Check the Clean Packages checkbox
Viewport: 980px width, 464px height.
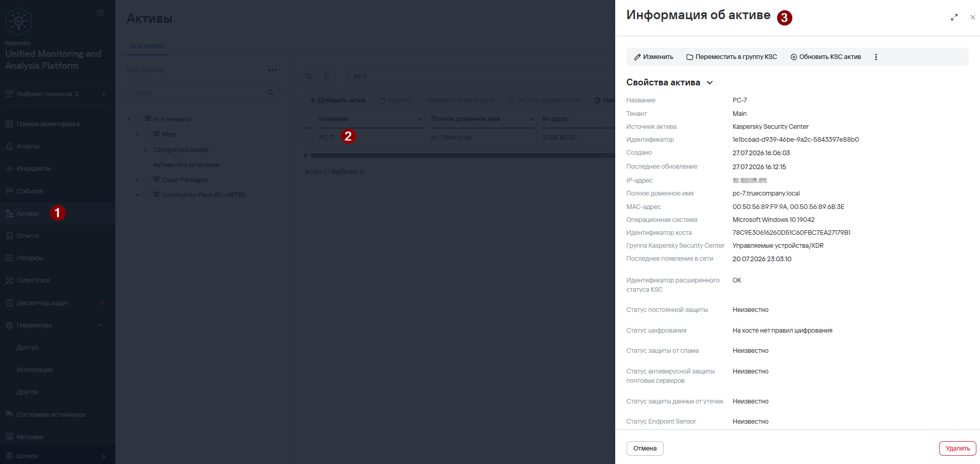pos(147,180)
